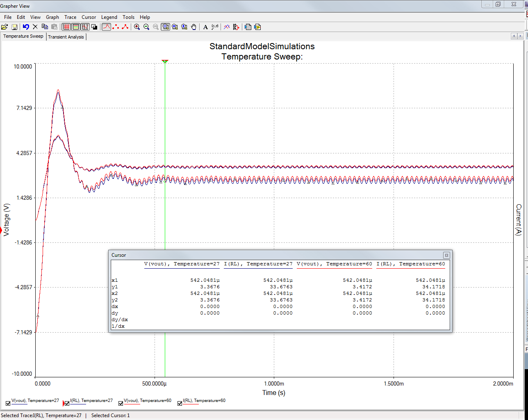The image size is (528, 420).
Task: Open the View menu
Action: tap(36, 17)
